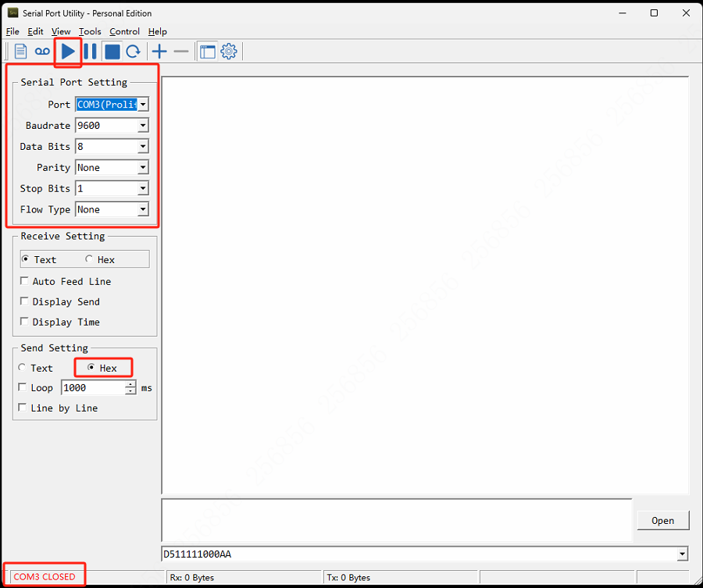703x588 pixels.
Task: Open the Control menu
Action: tap(124, 31)
